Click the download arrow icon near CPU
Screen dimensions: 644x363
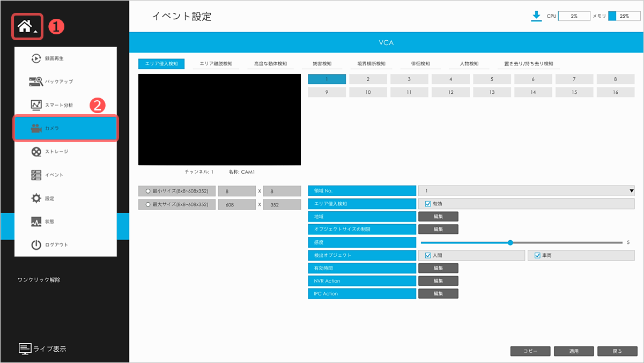[536, 16]
